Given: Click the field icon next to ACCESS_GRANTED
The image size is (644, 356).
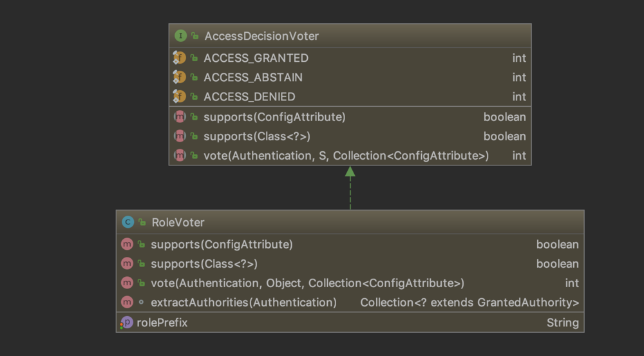Looking at the screenshot, I should coord(180,58).
